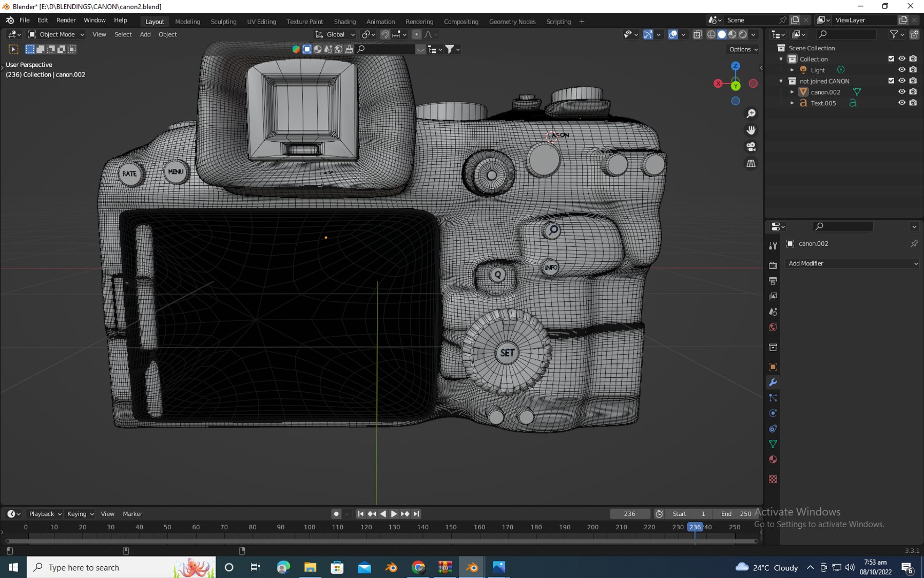Open the Output properties tab
Screen dimensions: 924x578
pos(773,280)
